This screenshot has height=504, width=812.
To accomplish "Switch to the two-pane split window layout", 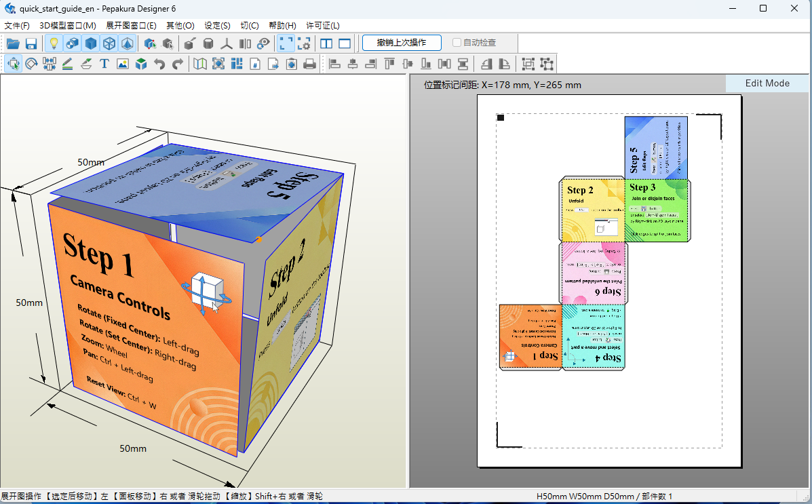I will [x=326, y=43].
